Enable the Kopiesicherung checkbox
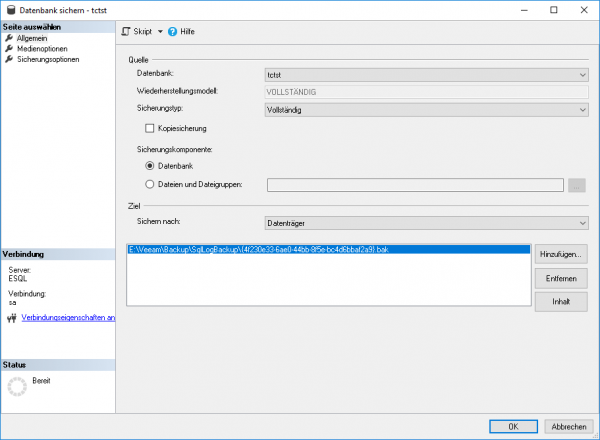The width and height of the screenshot is (600, 440). pos(150,128)
